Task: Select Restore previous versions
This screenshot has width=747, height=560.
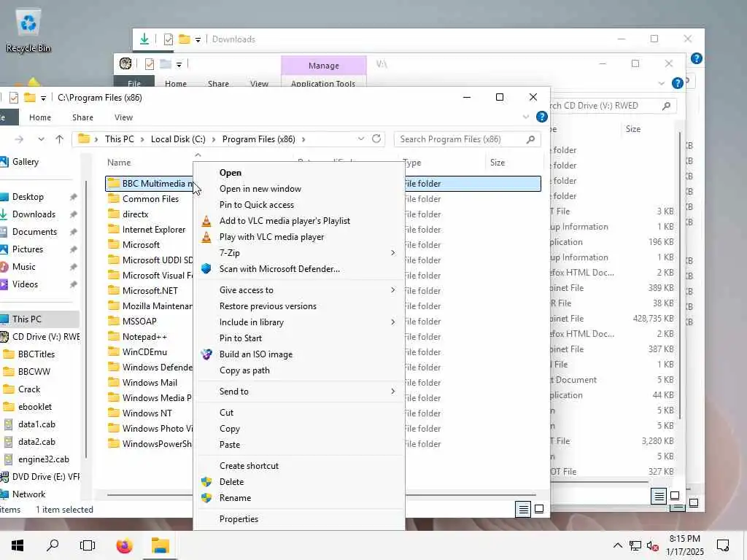Action: (298, 306)
